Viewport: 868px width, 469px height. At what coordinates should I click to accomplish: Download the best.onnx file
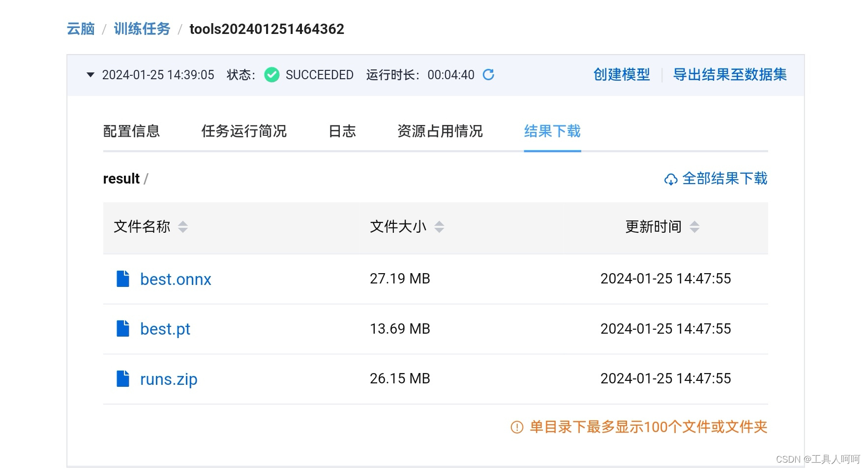[x=176, y=279]
